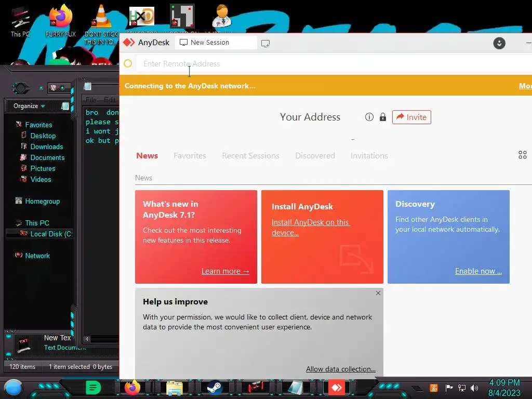Close the Help us improve panel
The width and height of the screenshot is (532, 399).
click(378, 293)
